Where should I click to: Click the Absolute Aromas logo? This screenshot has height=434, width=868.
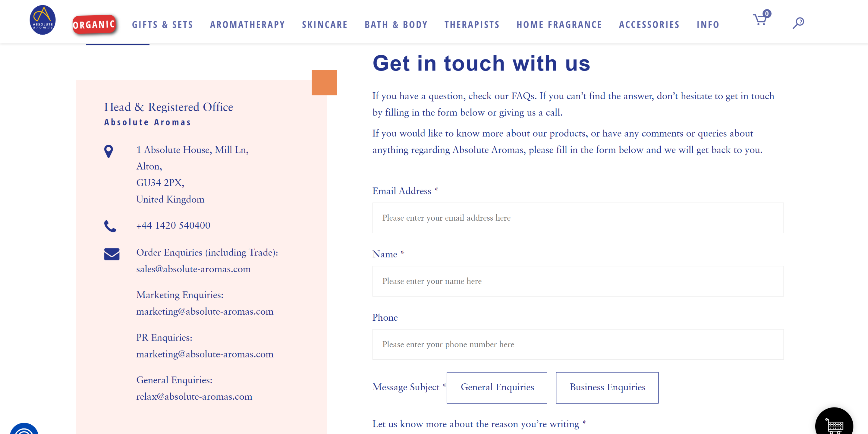42,20
